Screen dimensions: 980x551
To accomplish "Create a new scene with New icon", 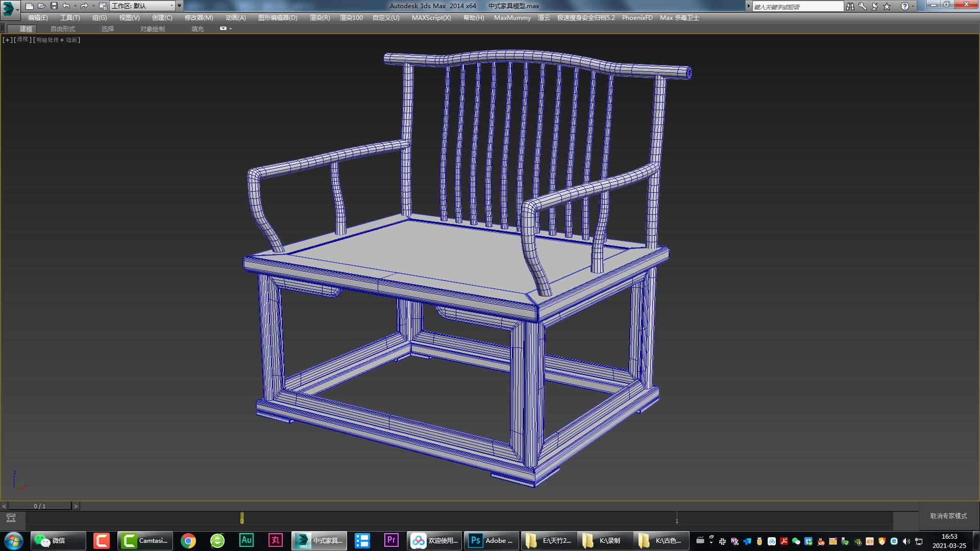I will coord(29,6).
